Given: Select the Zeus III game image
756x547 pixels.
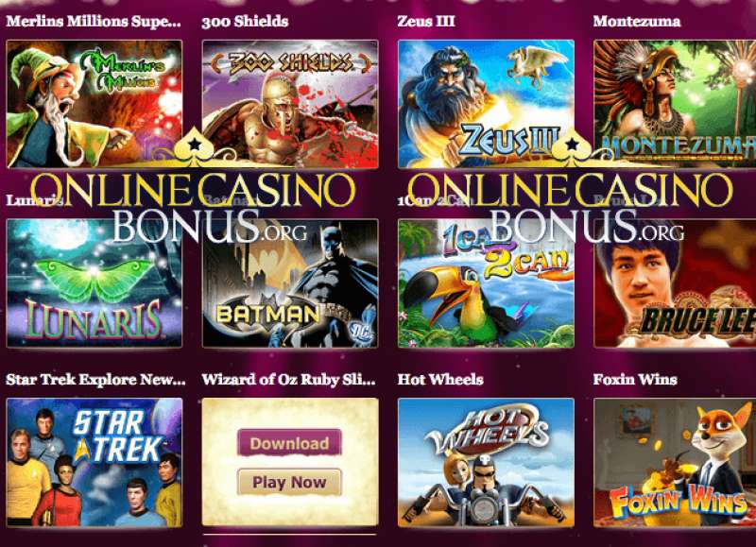Looking at the screenshot, I should (486, 104).
